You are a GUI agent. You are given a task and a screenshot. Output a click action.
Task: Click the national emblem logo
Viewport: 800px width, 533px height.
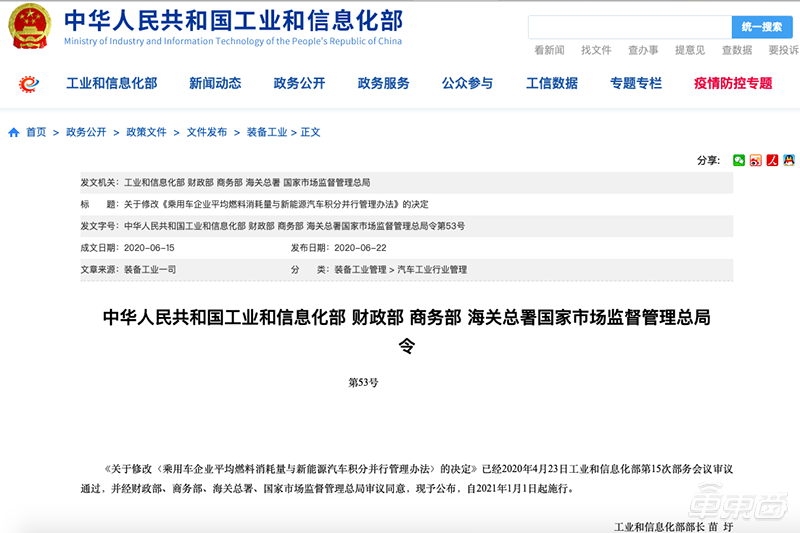30,27
